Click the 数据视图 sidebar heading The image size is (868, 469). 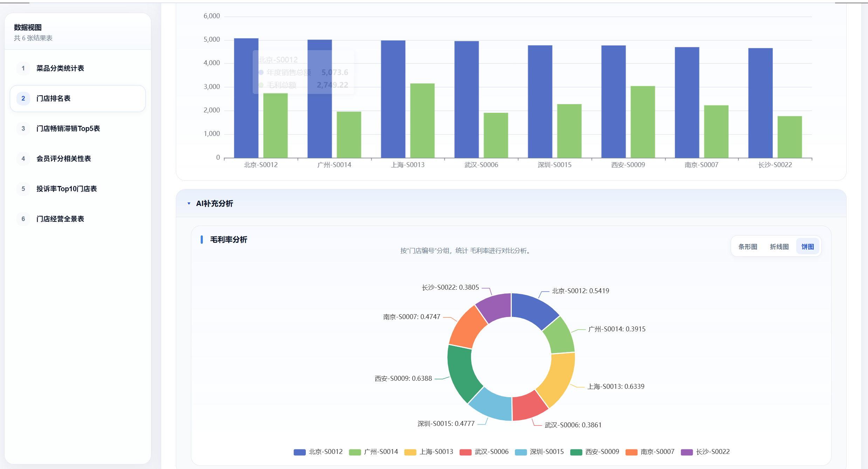tap(28, 27)
